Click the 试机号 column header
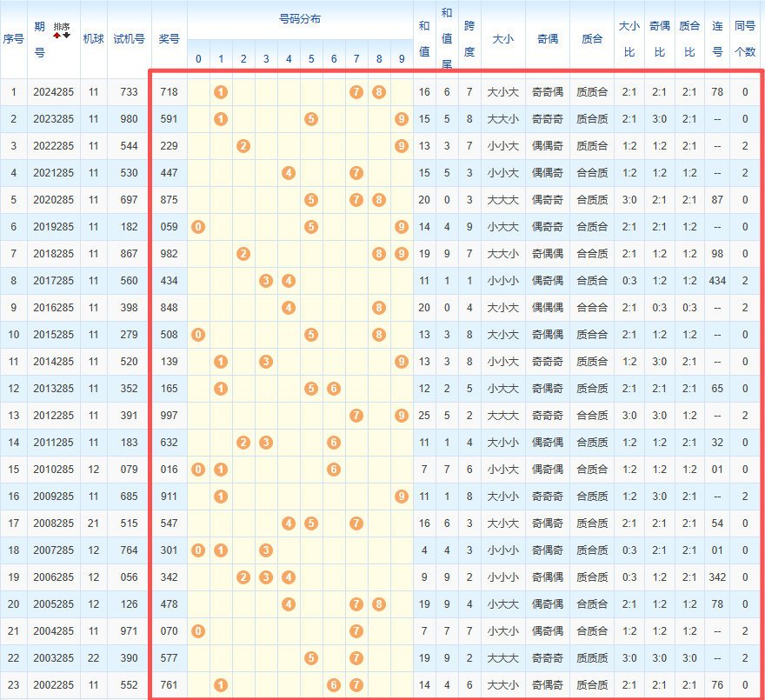This screenshot has width=765, height=700. [129, 38]
